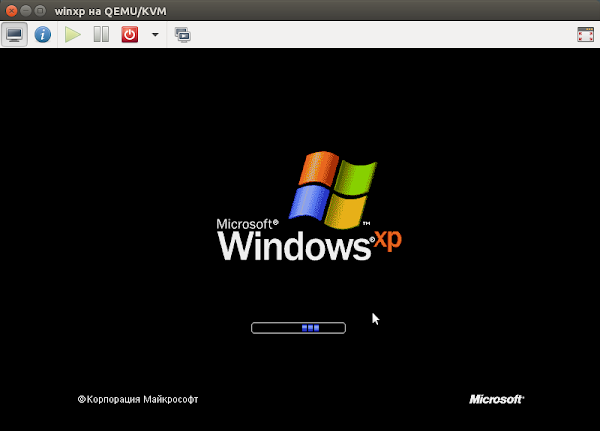Close the winxp QEMU/KVM window
Image resolution: width=600 pixels, height=431 pixels.
click(x=11, y=11)
